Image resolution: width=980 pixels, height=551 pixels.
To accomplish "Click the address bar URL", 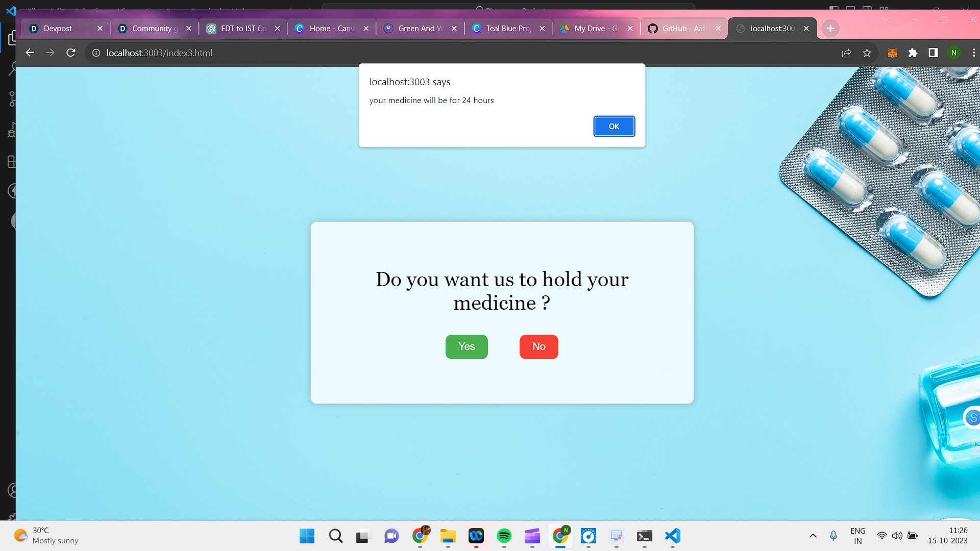I will [x=159, y=53].
